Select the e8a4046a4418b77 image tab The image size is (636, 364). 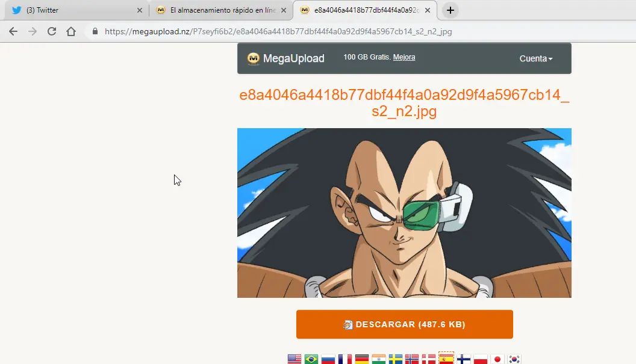(364, 10)
